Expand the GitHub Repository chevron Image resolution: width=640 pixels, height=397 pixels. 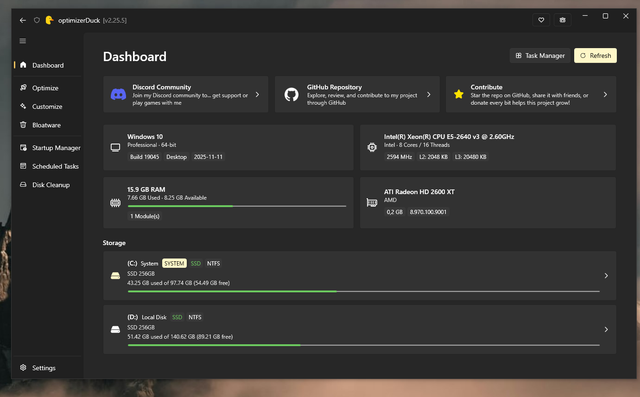point(429,95)
